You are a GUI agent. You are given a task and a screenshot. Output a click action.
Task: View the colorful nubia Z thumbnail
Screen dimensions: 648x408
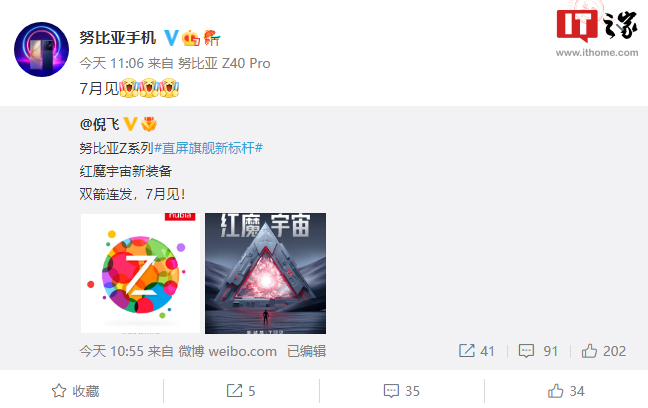(141, 273)
